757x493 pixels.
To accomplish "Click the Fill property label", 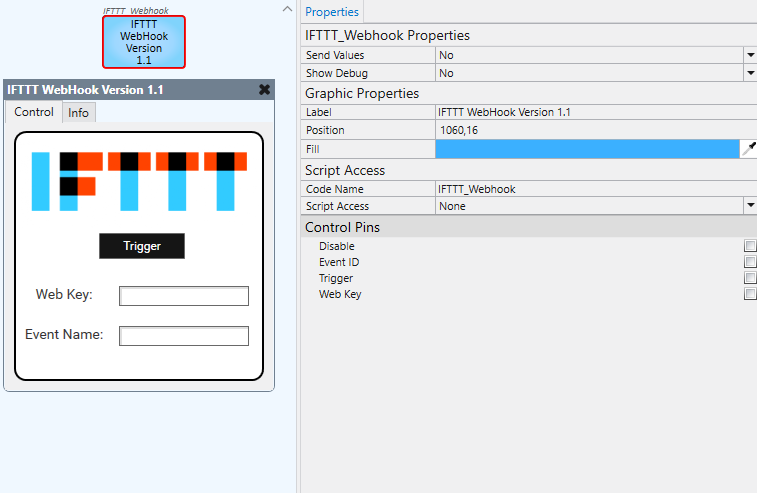I will (x=313, y=149).
